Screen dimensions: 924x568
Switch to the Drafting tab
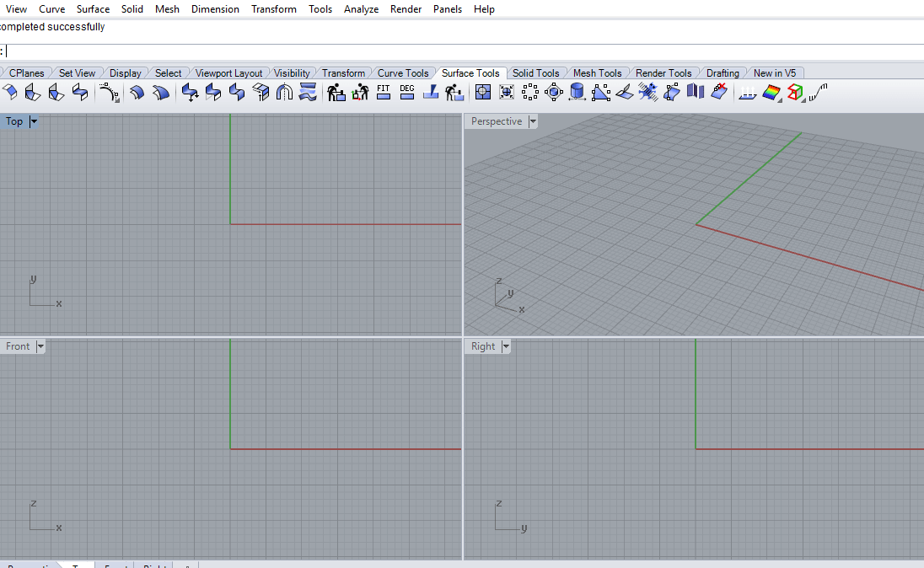click(x=723, y=73)
